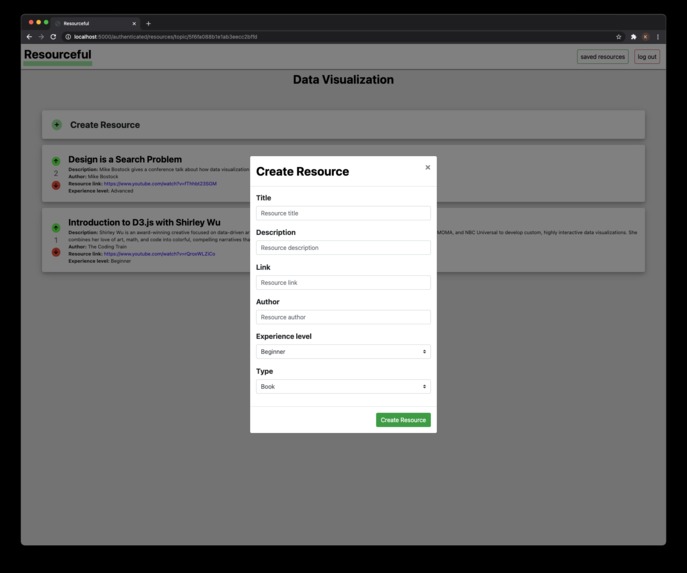Open the Type dropdown showing Book

(x=343, y=386)
